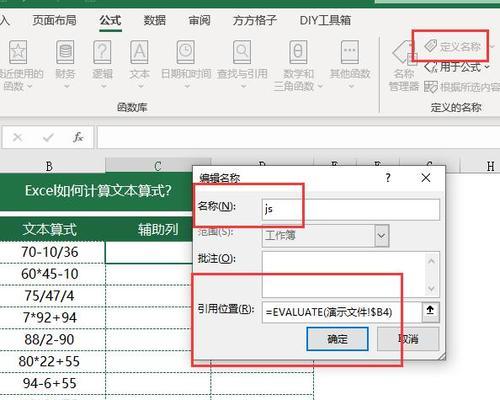This screenshot has width=500, height=400.
Task: Select cell with 7*92+94
Action: [49, 318]
